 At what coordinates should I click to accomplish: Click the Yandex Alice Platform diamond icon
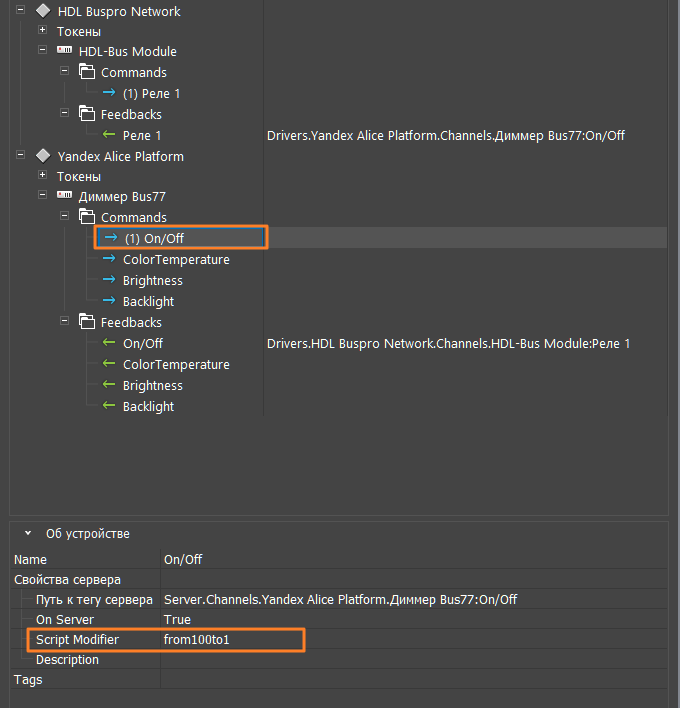click(x=42, y=156)
